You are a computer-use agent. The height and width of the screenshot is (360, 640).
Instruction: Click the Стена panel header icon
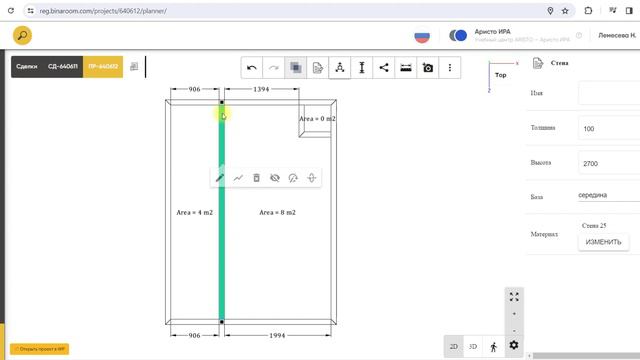click(538, 63)
